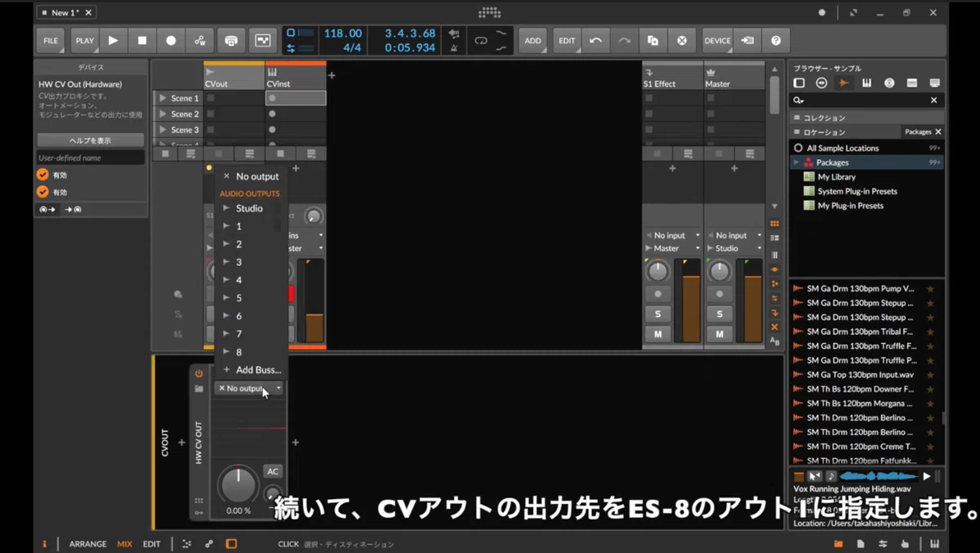Click the redo arrow
The image size is (980, 553).
[x=624, y=40]
